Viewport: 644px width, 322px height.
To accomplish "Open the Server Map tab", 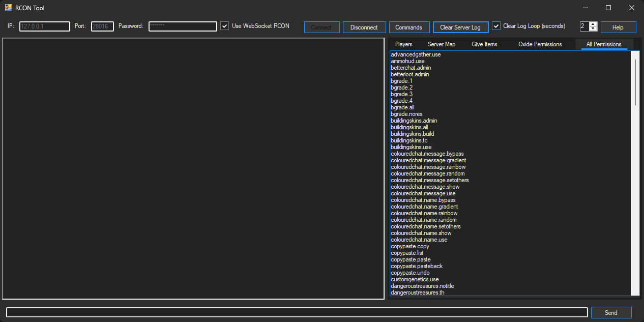I will [441, 44].
